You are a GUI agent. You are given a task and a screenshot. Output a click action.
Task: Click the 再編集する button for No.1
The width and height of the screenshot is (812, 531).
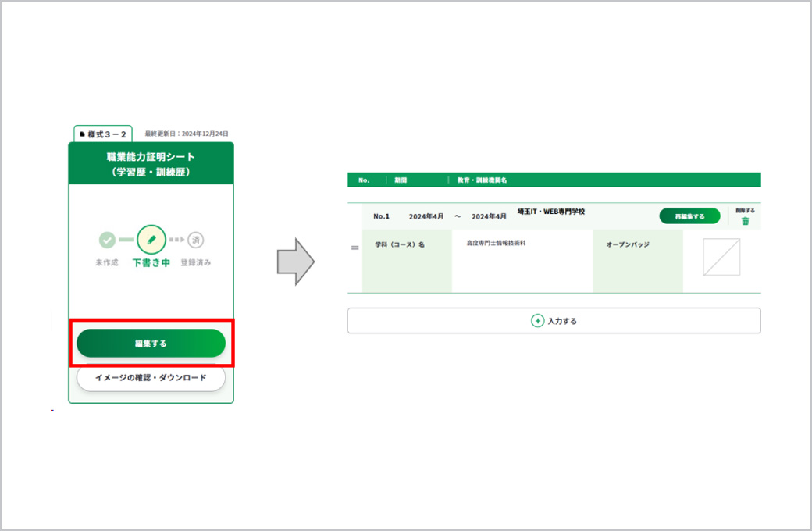pyautogui.click(x=689, y=216)
